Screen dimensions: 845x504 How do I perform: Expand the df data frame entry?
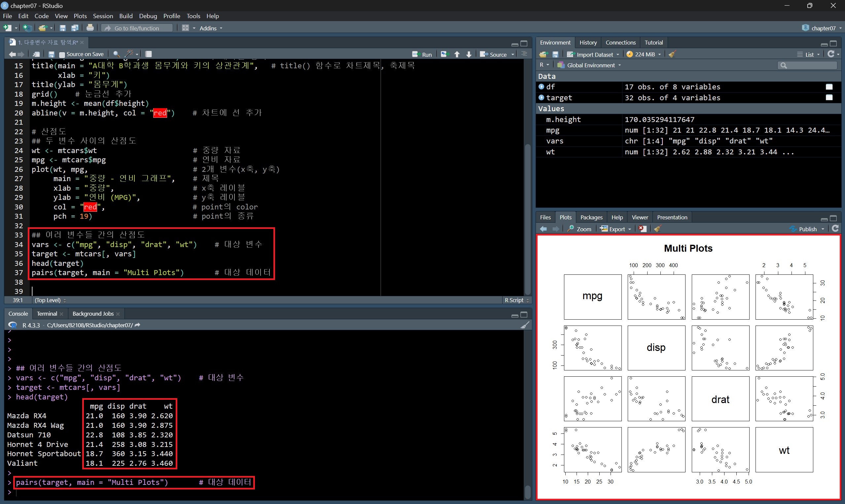click(x=542, y=87)
